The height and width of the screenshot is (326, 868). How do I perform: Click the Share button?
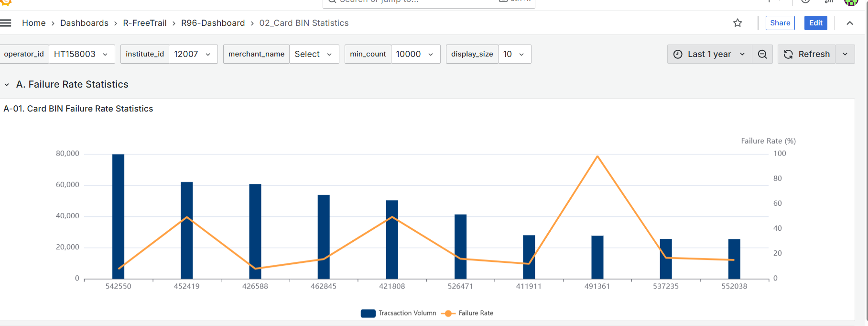tap(780, 23)
